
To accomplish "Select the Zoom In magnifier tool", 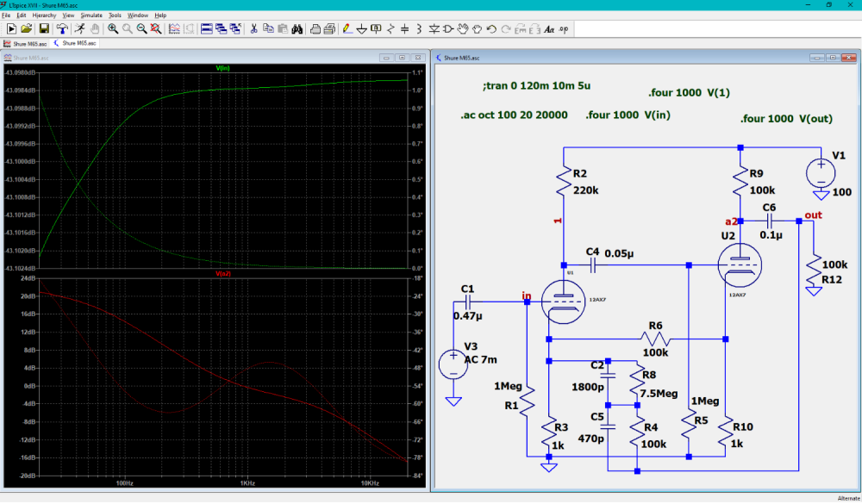I will point(113,28).
